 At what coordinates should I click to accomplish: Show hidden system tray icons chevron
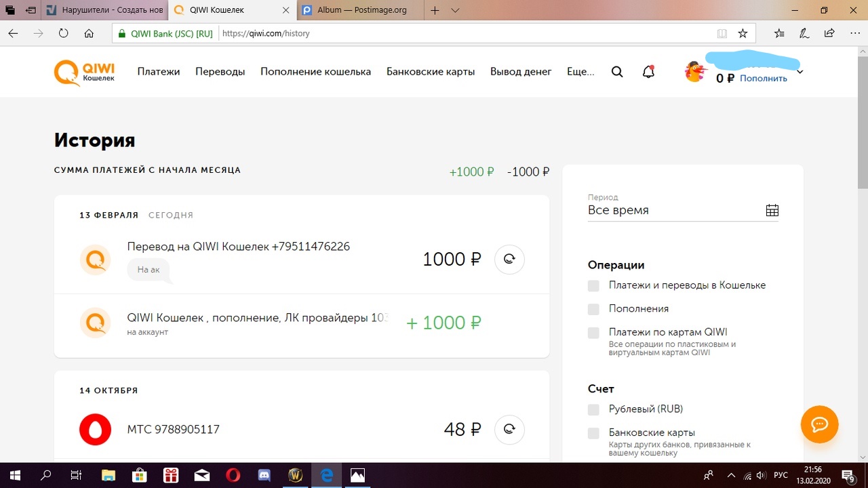click(x=731, y=475)
